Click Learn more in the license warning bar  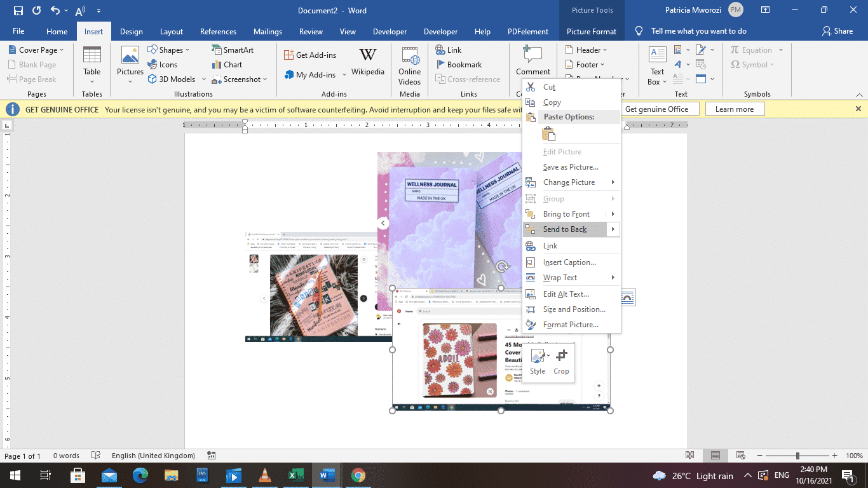(735, 108)
